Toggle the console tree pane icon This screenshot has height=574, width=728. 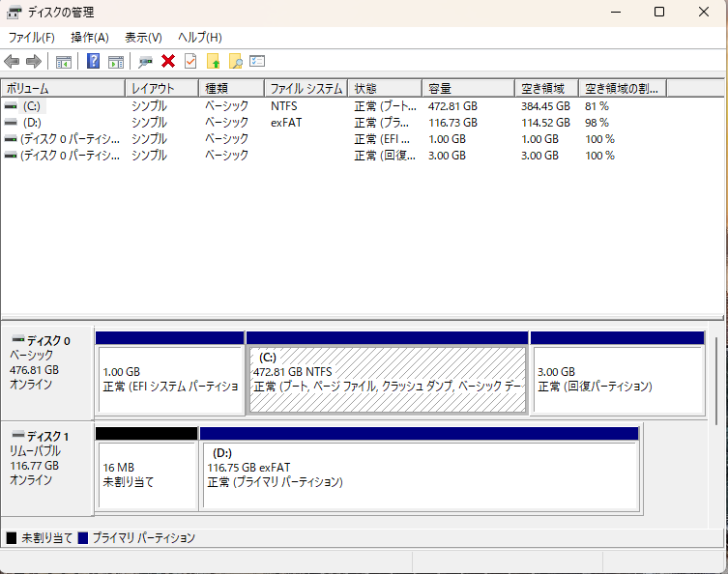[64, 62]
